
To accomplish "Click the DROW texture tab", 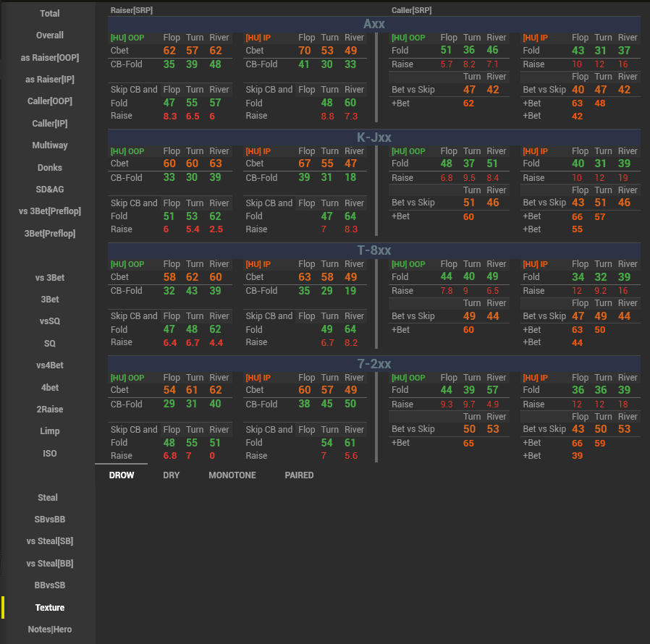I will [122, 475].
